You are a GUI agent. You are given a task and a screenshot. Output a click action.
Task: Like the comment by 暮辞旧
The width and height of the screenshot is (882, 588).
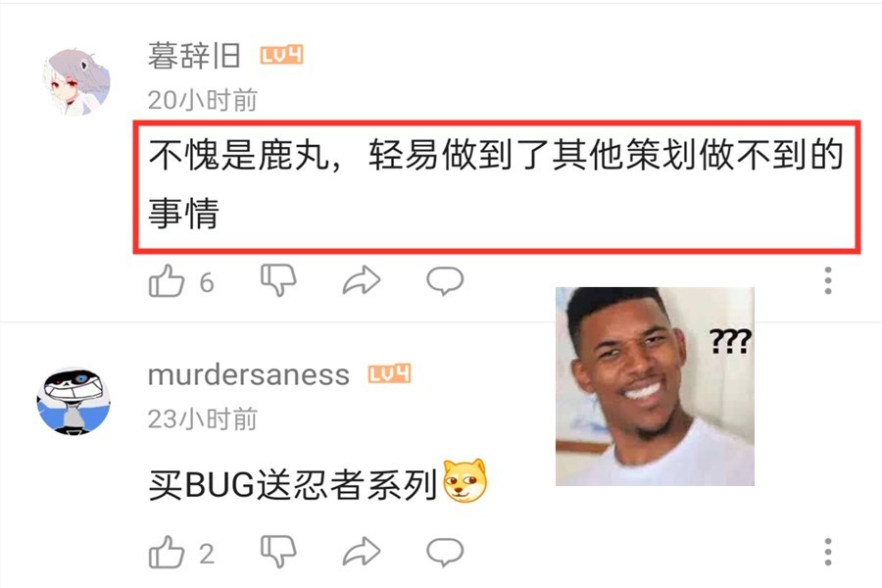coord(167,280)
